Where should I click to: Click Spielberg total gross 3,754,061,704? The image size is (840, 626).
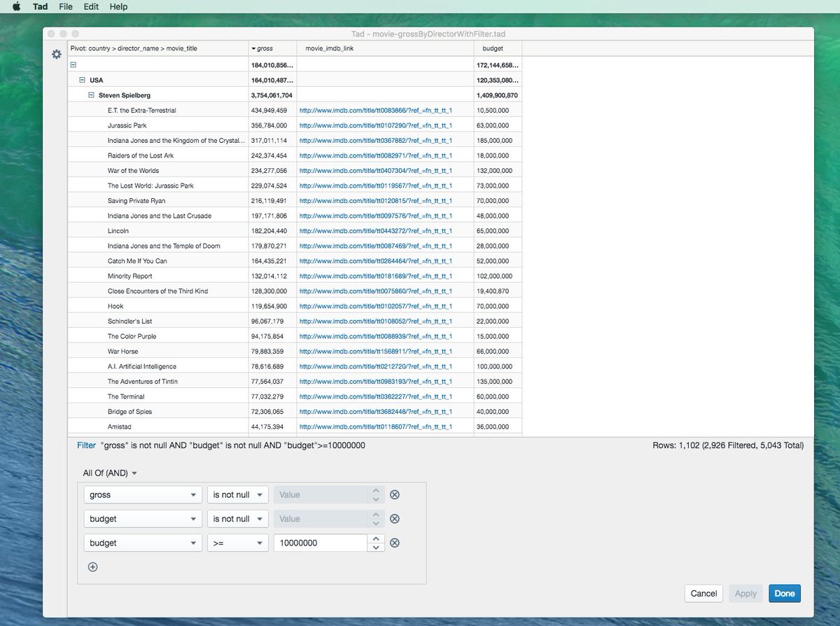(272, 95)
